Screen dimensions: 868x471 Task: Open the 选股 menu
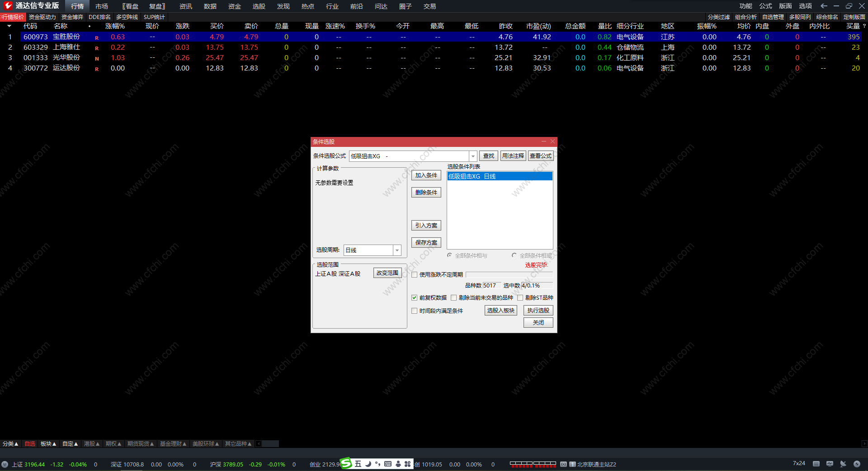pyautogui.click(x=259, y=6)
